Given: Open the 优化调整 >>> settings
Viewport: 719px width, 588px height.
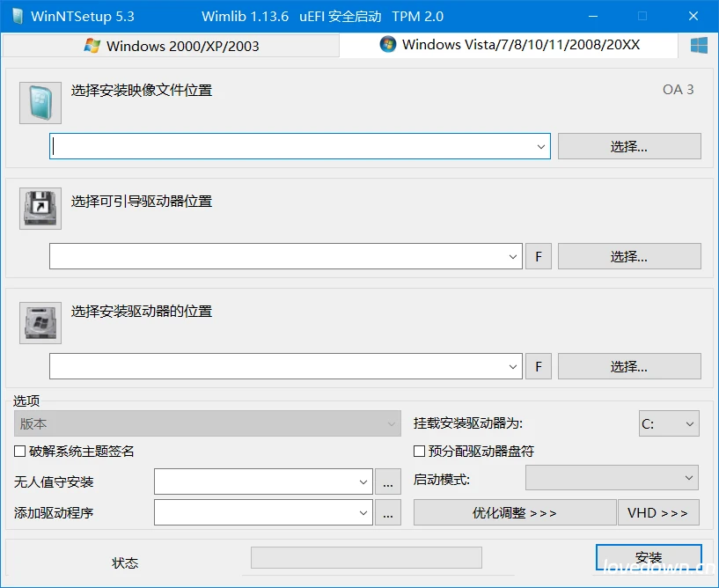Looking at the screenshot, I should [x=515, y=512].
